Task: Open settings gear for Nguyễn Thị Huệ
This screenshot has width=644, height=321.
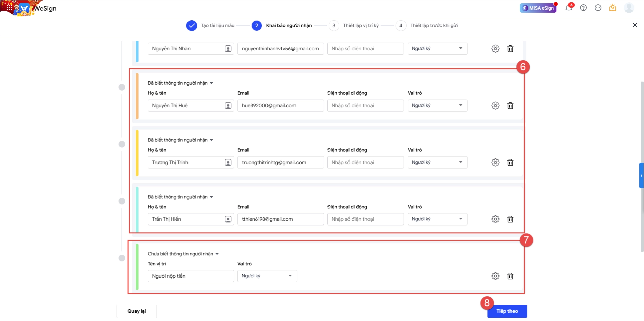Action: [x=495, y=106]
